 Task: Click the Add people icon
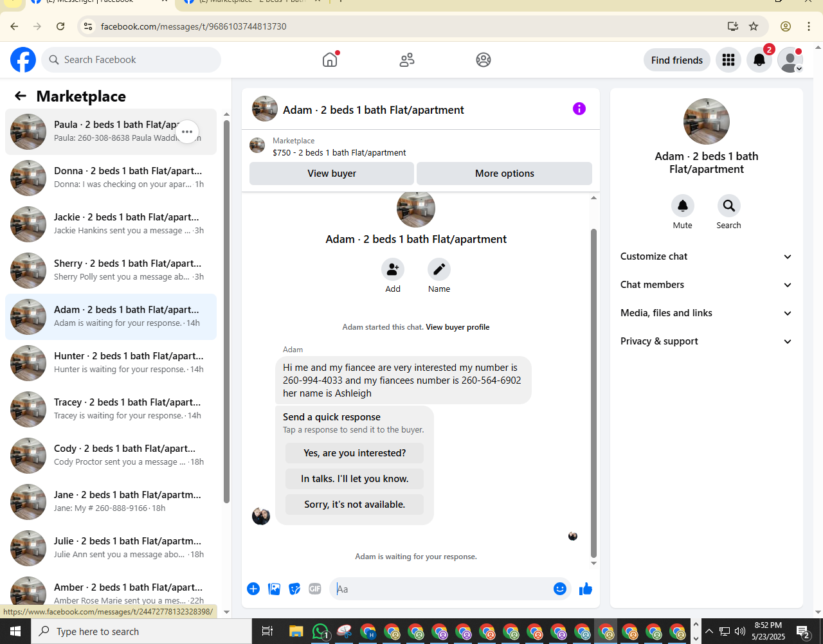393,269
